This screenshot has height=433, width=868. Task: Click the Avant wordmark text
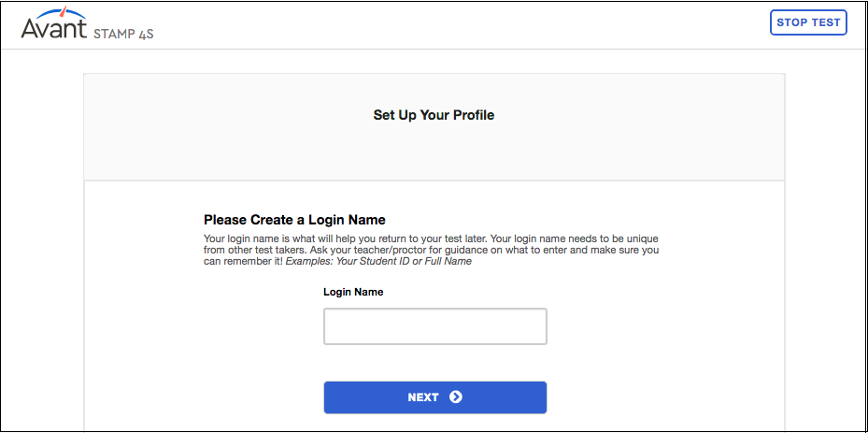click(53, 28)
